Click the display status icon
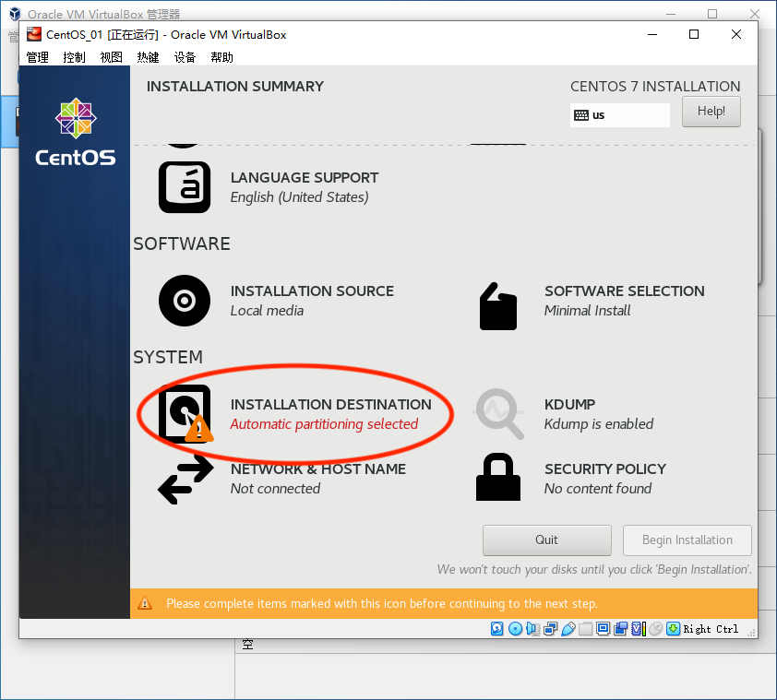Viewport: 777px width, 700px height. coord(604,629)
